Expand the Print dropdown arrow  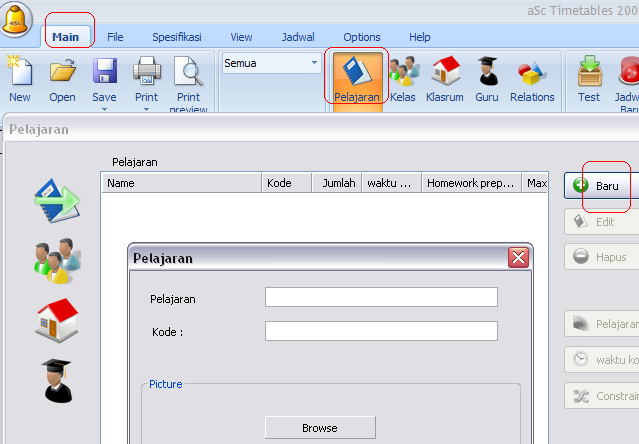(x=146, y=109)
